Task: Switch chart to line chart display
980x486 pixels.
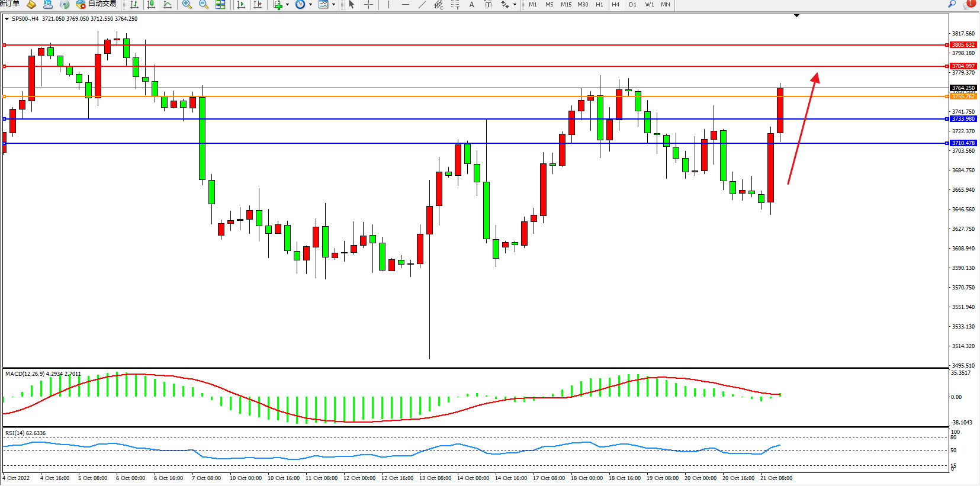Action: pos(168,5)
